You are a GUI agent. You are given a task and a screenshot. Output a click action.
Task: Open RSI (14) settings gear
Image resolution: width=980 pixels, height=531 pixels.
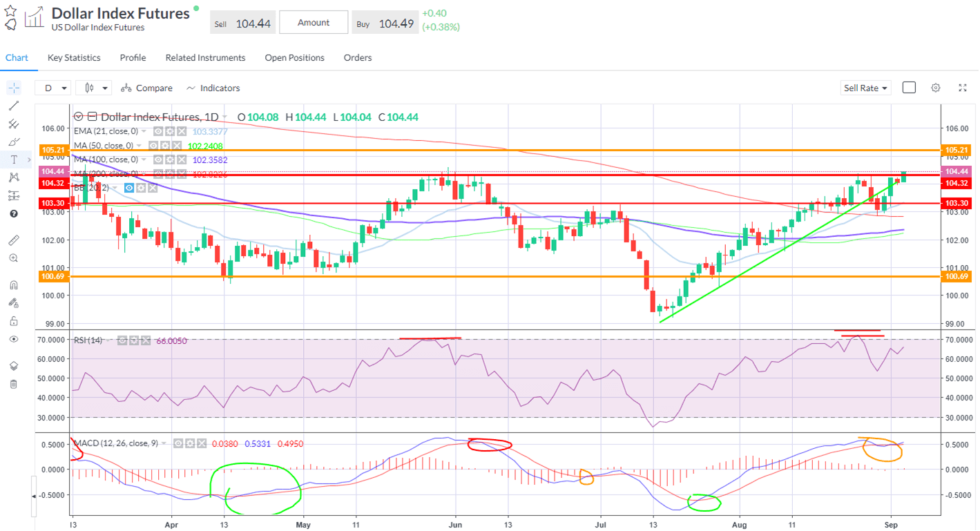point(134,340)
